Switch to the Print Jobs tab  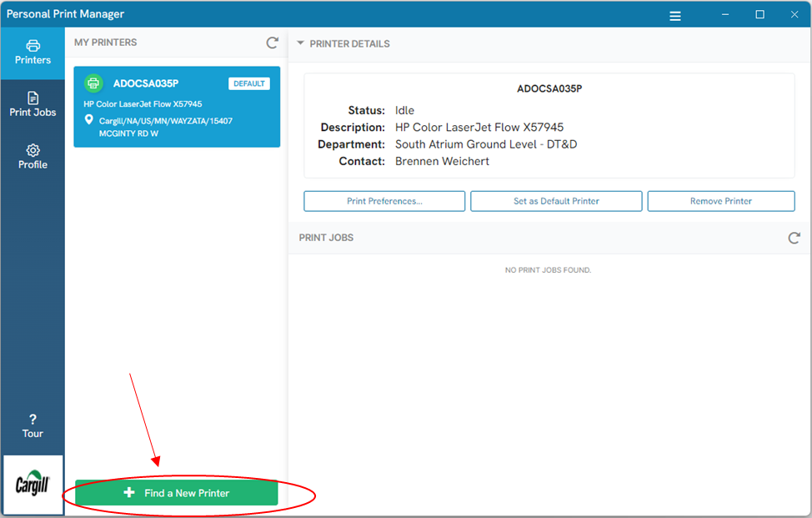point(33,104)
